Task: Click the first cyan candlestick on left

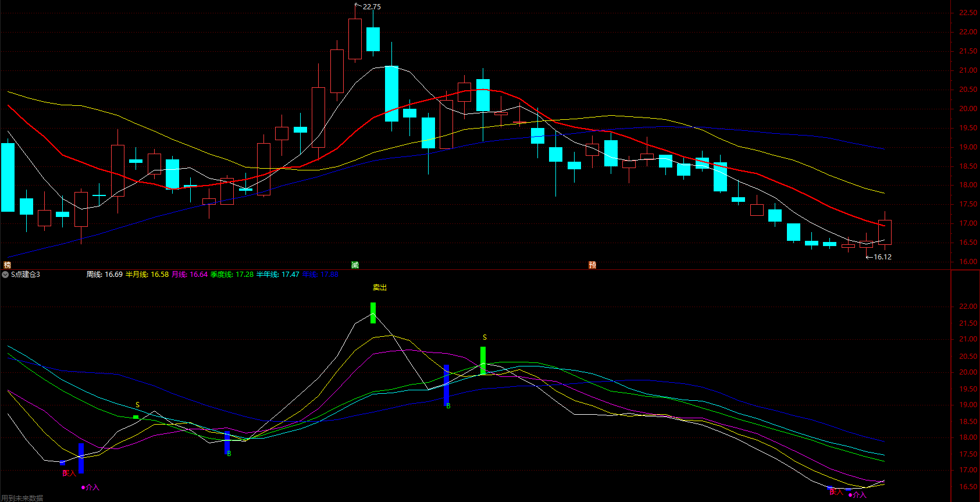Action: click(8, 177)
